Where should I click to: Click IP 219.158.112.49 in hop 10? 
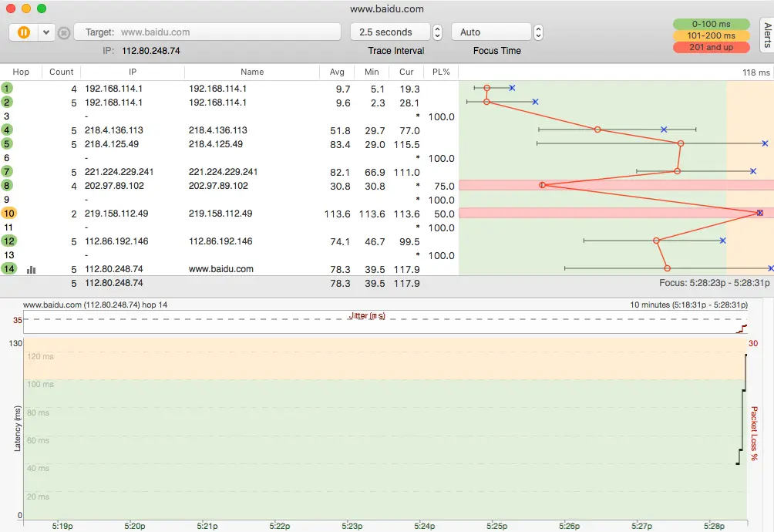pos(116,214)
